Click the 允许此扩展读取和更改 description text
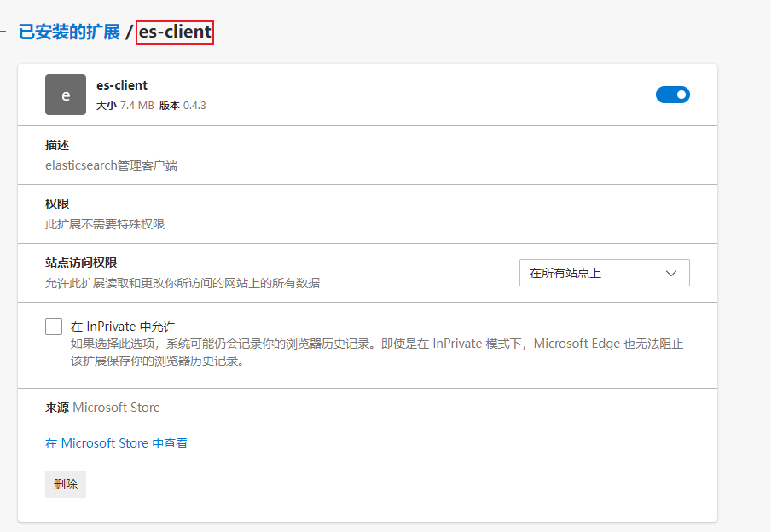This screenshot has width=771, height=532. [183, 283]
